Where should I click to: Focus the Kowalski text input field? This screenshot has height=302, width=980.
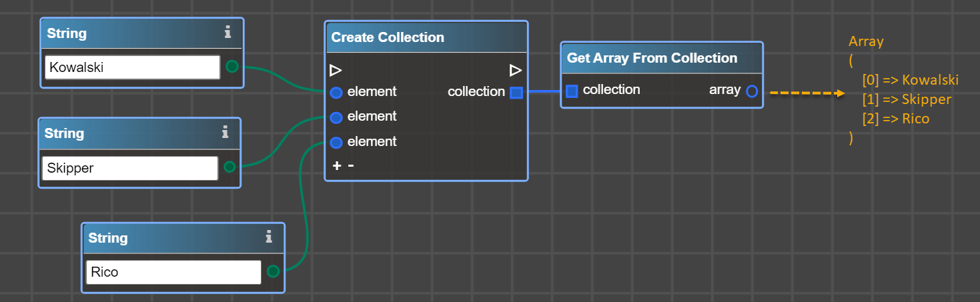click(132, 67)
